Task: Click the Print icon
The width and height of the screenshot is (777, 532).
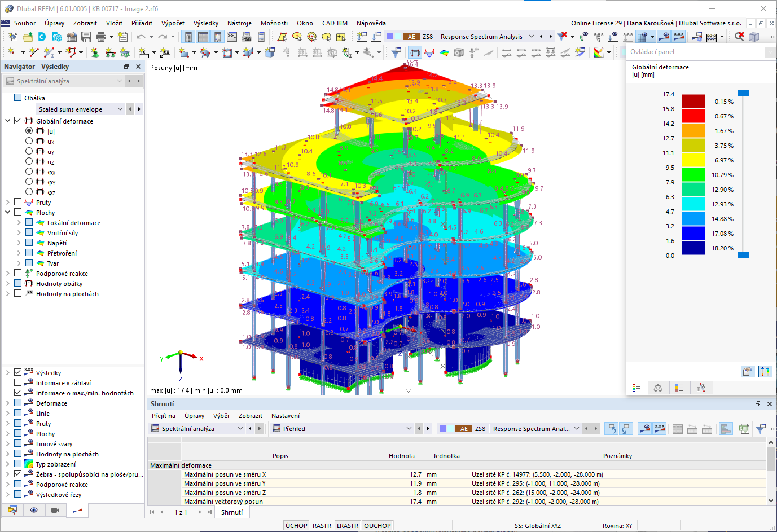Action: click(x=101, y=37)
